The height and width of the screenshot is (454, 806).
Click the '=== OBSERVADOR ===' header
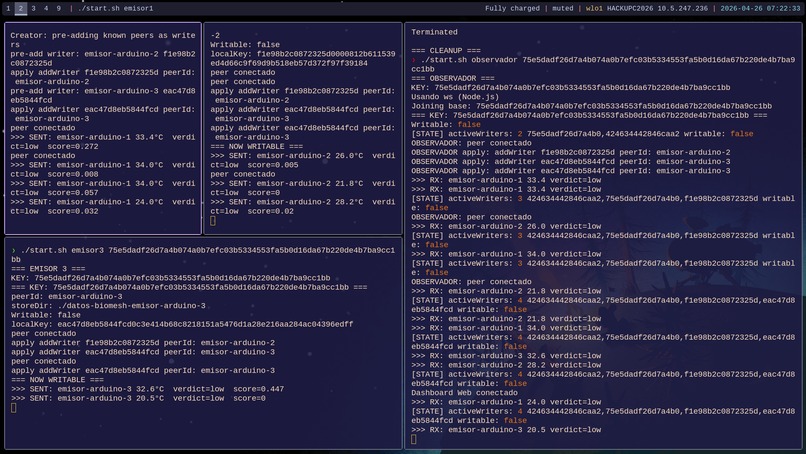click(453, 78)
